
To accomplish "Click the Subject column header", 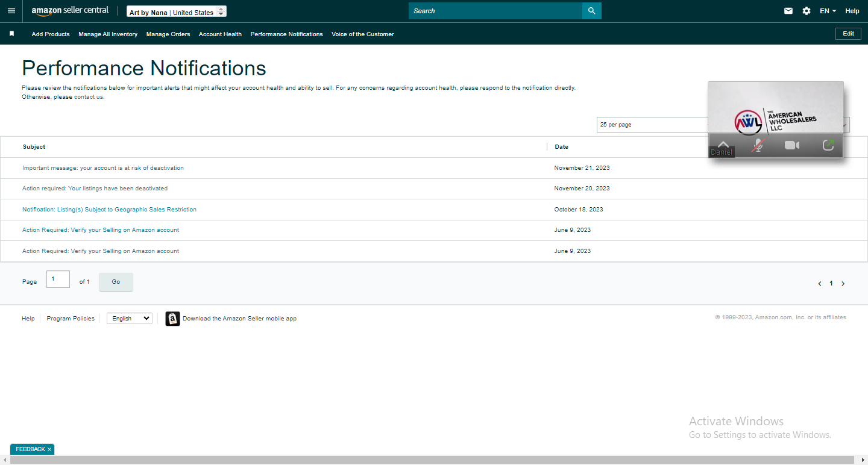I will 34,147.
